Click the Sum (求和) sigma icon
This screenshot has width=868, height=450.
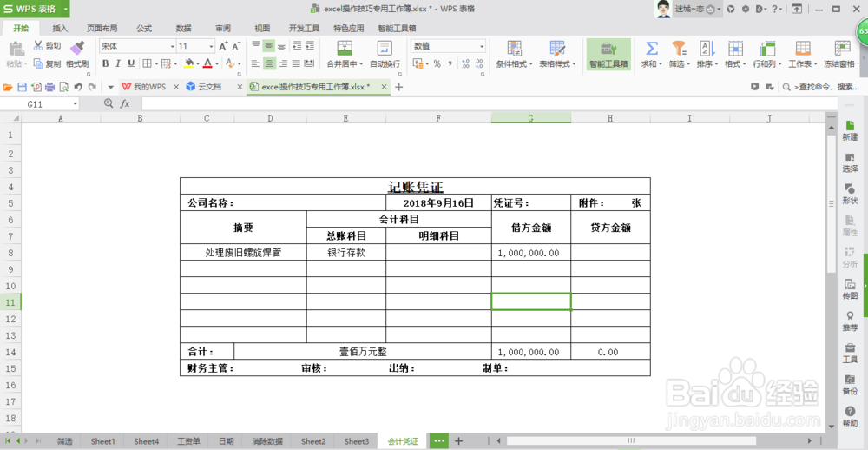(x=652, y=48)
